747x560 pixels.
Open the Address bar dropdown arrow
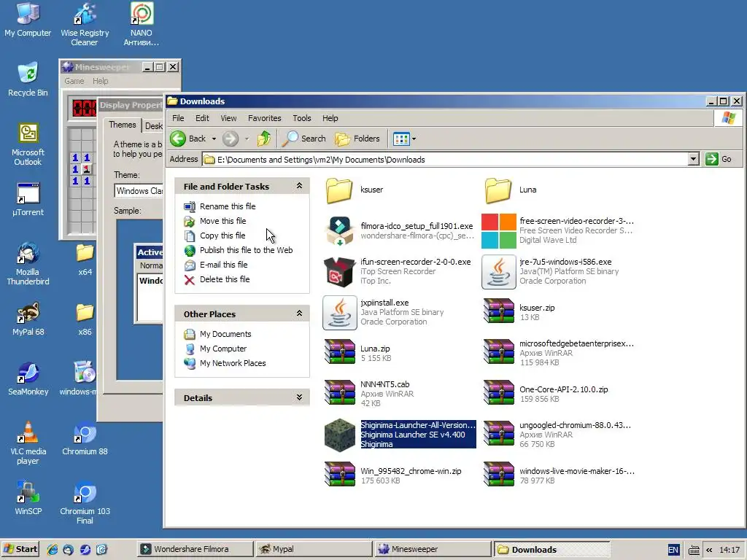(693, 159)
